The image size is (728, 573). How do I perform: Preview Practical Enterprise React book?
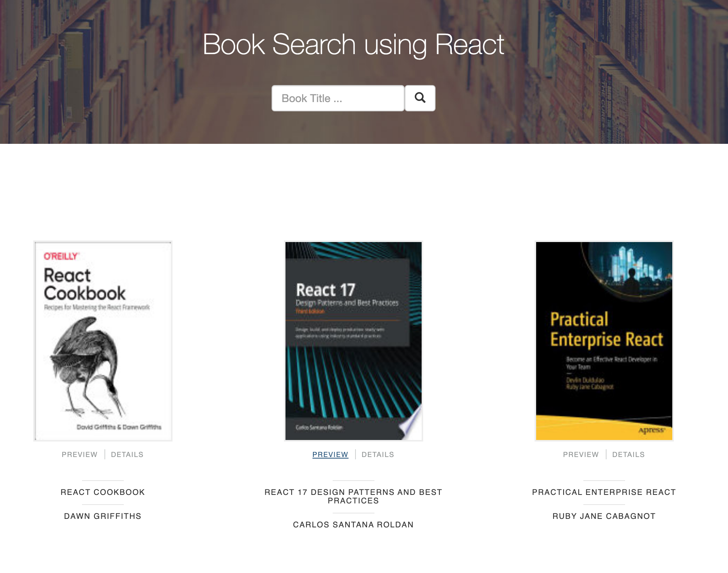click(581, 455)
